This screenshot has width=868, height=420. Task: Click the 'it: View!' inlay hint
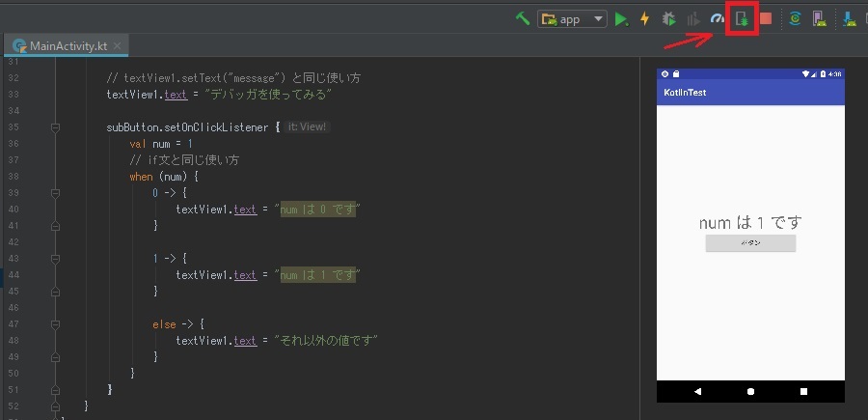coord(307,126)
